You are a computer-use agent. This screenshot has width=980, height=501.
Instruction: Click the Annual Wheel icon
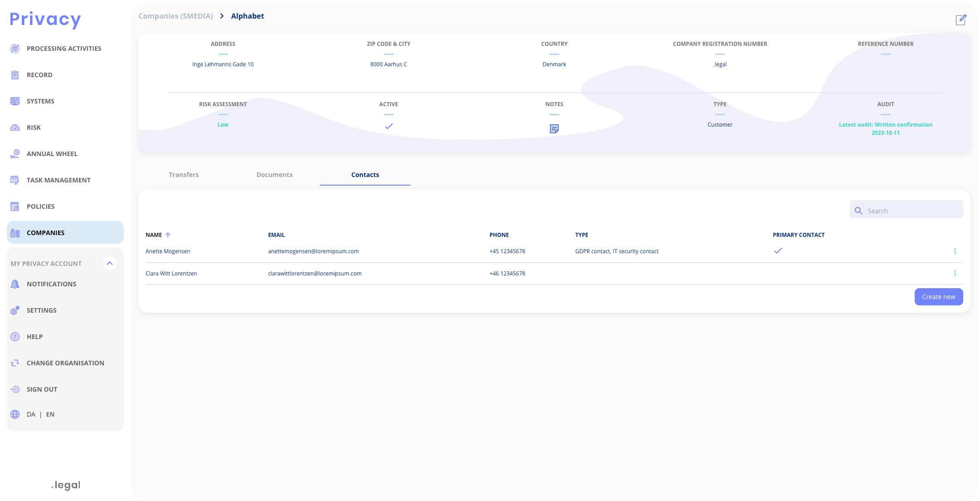pyautogui.click(x=15, y=154)
